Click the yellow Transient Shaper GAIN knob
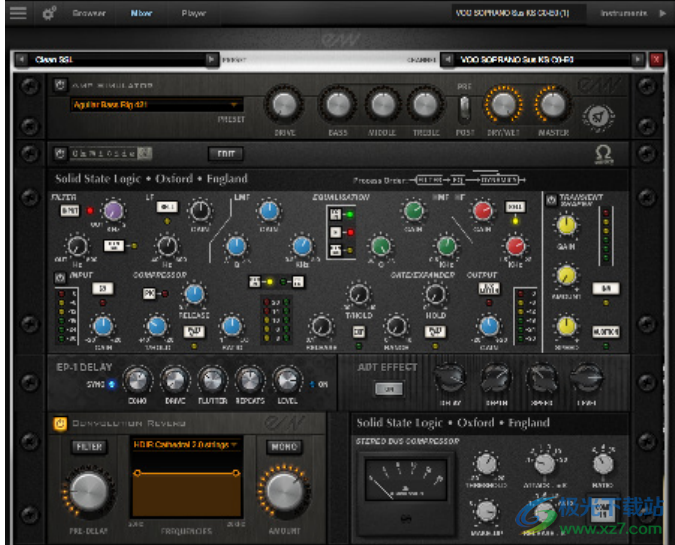 coord(567,225)
